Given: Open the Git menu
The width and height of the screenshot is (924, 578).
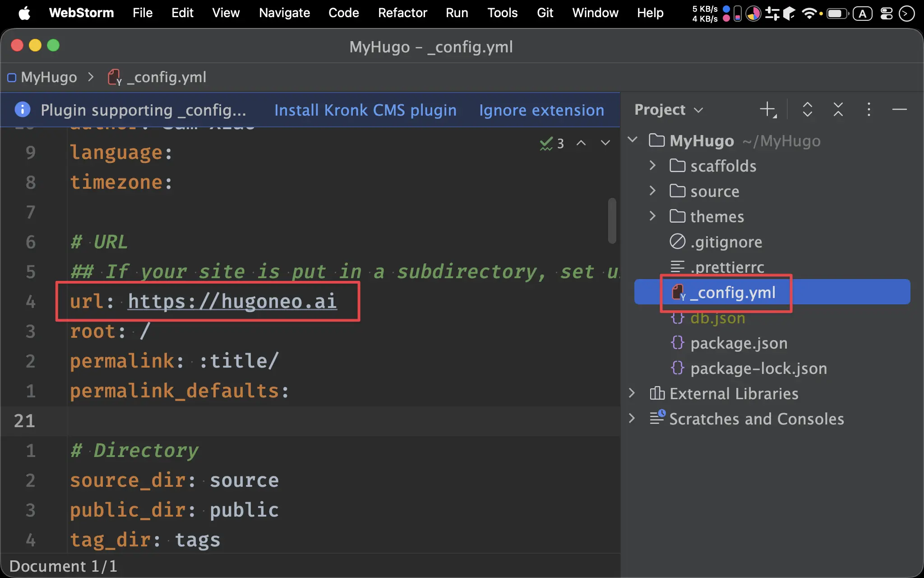Looking at the screenshot, I should pos(545,13).
